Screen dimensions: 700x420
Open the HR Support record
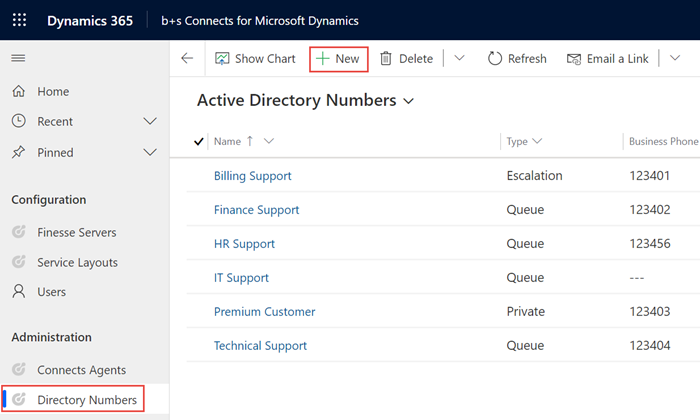click(x=244, y=244)
